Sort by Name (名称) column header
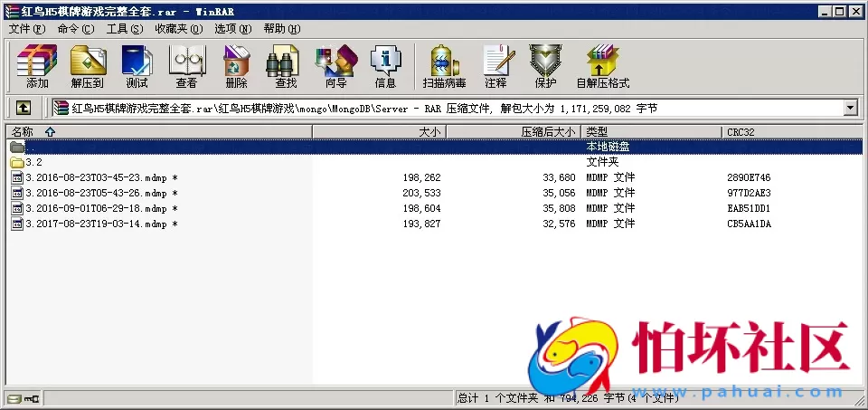The width and height of the screenshot is (868, 410). pos(159,132)
